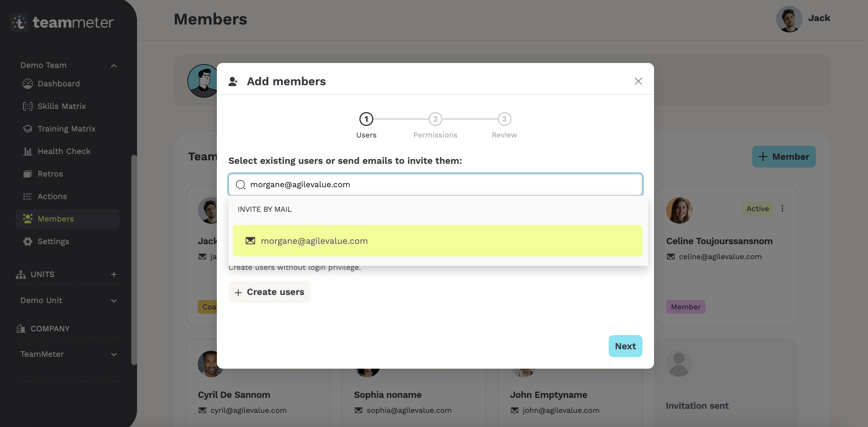Click step 1 Users in wizard

(366, 119)
